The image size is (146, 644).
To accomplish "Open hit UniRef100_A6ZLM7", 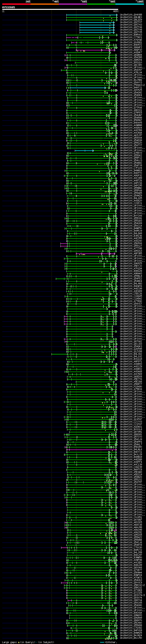I will (x=131, y=135).
